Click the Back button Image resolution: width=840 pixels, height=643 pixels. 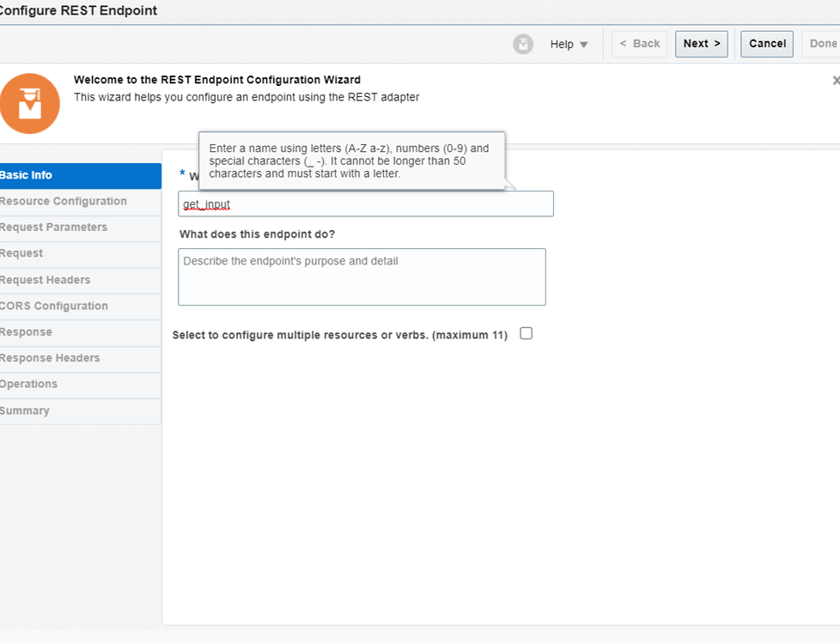tap(639, 44)
